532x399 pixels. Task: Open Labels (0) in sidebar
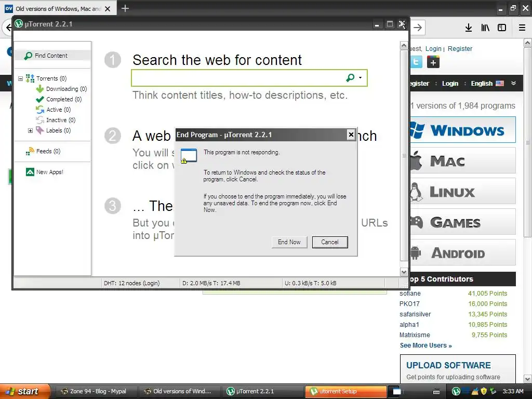click(x=54, y=130)
